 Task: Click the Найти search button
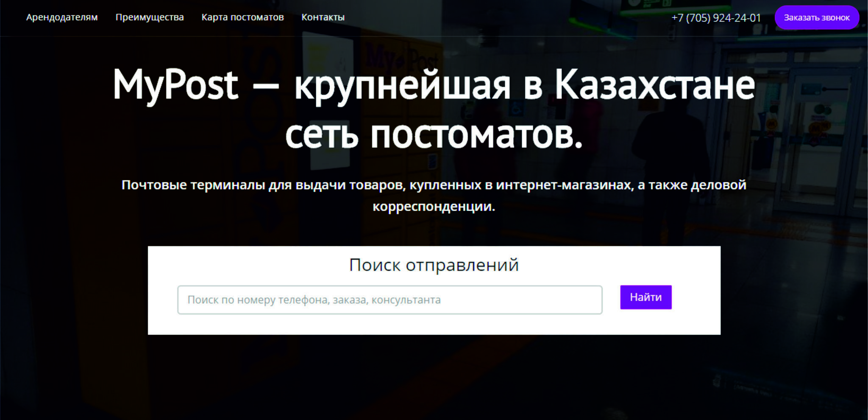[646, 297]
